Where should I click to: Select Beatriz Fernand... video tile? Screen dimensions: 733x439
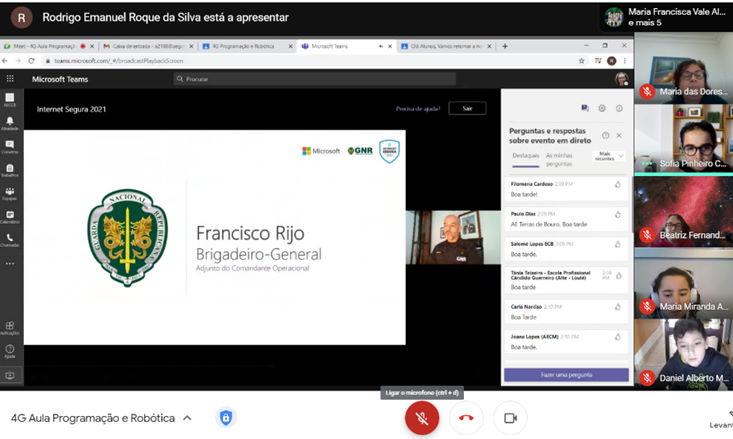coord(683,211)
